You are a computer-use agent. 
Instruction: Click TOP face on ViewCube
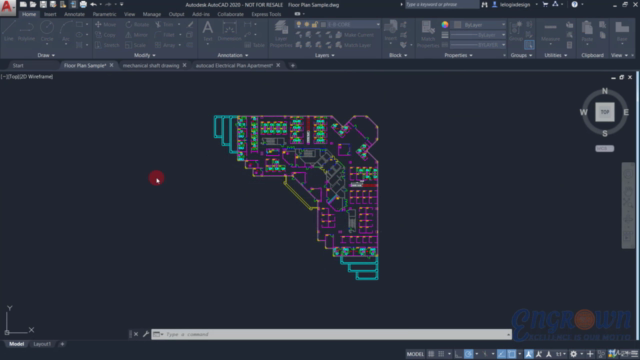click(x=604, y=112)
